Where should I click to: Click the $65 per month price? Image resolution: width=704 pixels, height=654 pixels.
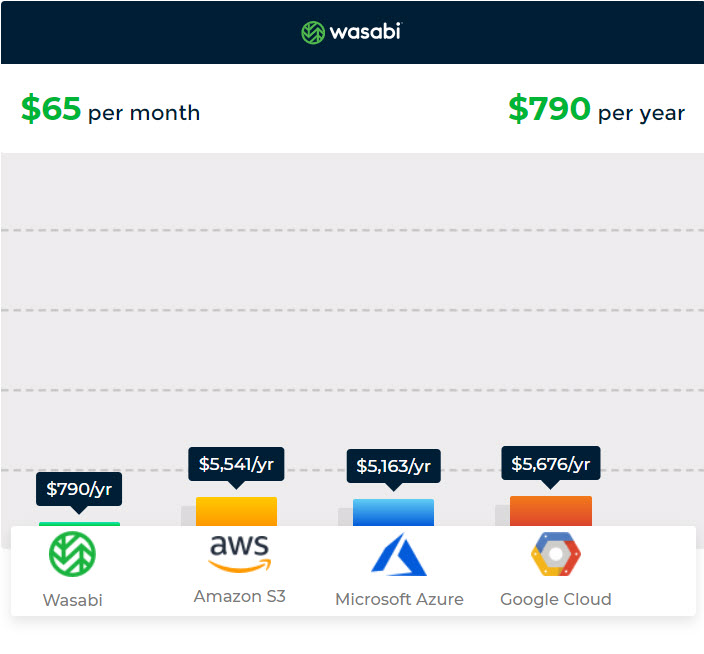110,109
